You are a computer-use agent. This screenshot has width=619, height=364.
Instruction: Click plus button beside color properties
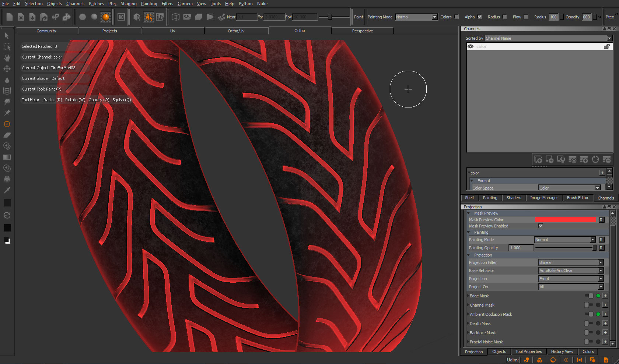point(602,173)
